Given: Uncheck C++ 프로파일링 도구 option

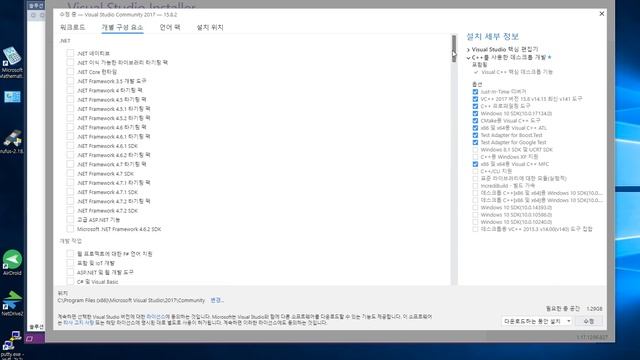Looking at the screenshot, I should pyautogui.click(x=475, y=106).
